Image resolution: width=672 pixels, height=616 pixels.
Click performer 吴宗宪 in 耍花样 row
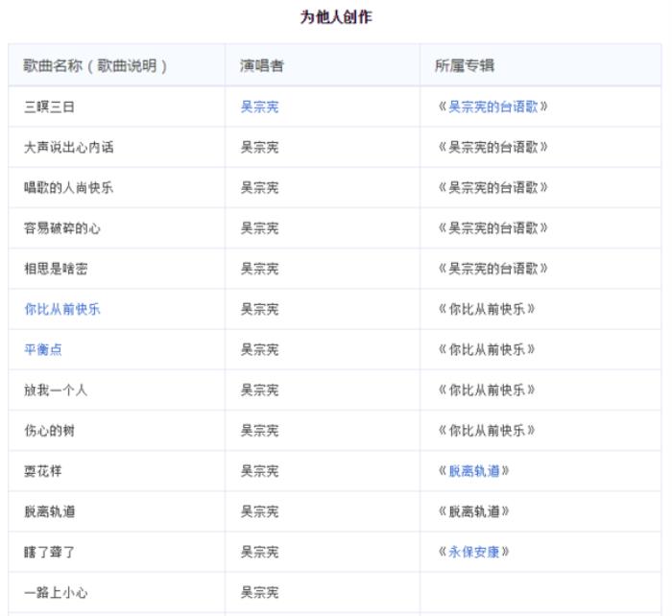[x=260, y=471]
